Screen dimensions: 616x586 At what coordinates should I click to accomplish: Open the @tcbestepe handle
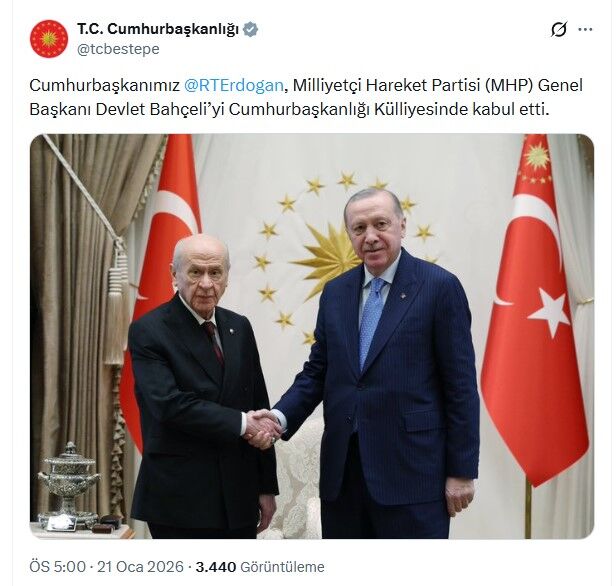[x=118, y=49]
